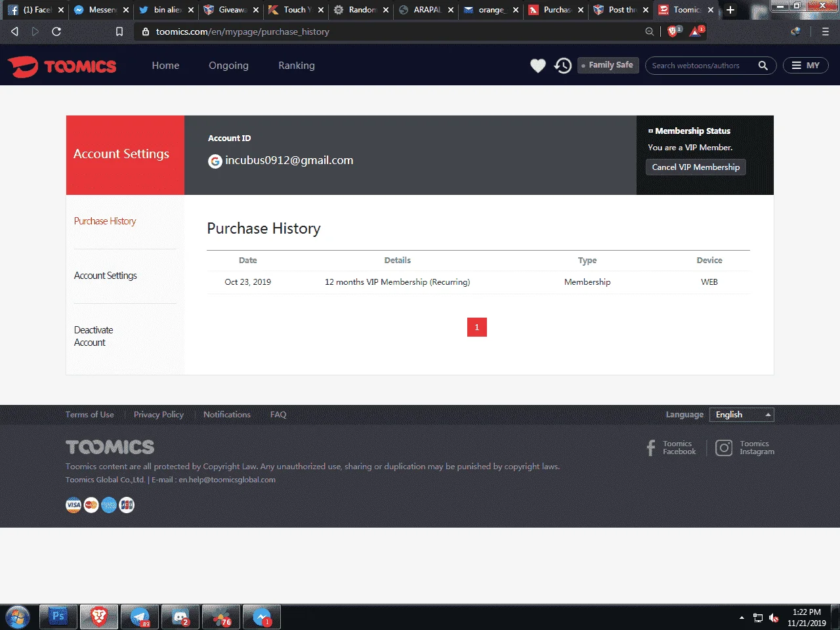Image resolution: width=840 pixels, height=630 pixels.
Task: Click the Oct 23, 2019 date cell
Action: pos(247,282)
